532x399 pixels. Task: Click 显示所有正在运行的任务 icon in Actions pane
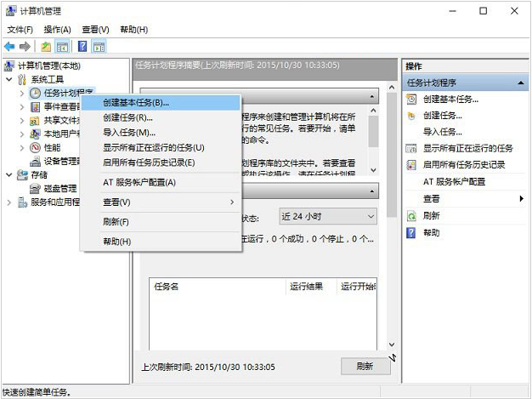412,148
